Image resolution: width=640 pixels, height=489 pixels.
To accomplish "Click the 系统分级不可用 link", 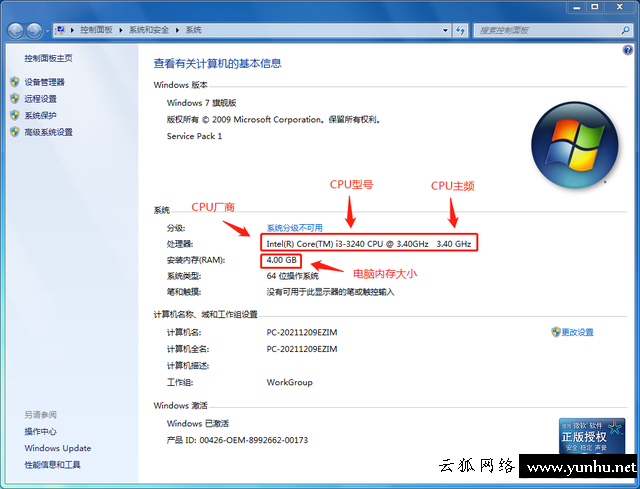I will (x=295, y=228).
